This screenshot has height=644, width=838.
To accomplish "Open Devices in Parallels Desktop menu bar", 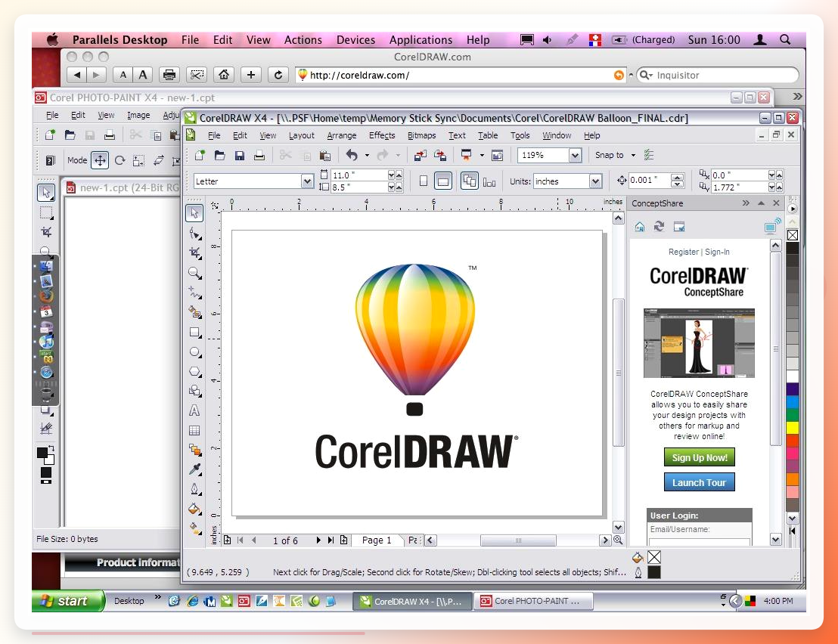I will pyautogui.click(x=355, y=40).
